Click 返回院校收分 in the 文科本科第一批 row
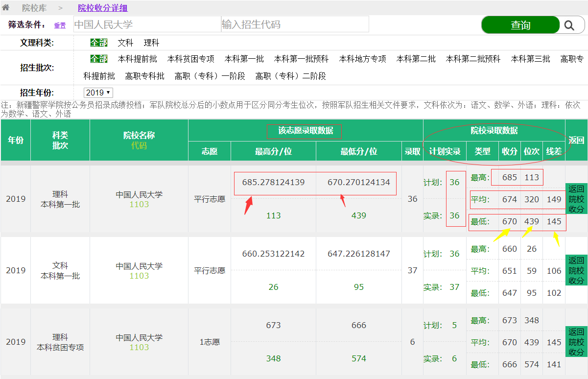Image resolution: width=588 pixels, height=379 pixels. 576,270
